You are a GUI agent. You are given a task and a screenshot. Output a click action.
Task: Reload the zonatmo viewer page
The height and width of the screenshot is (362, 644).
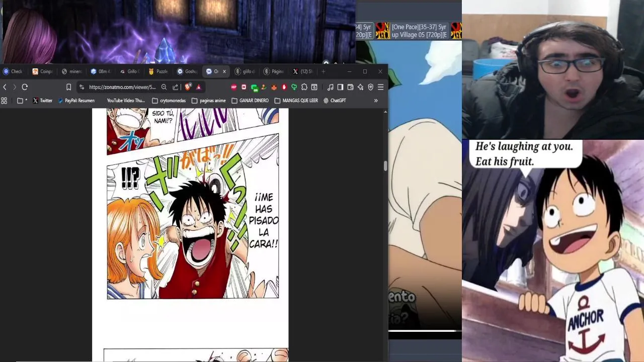coord(25,87)
